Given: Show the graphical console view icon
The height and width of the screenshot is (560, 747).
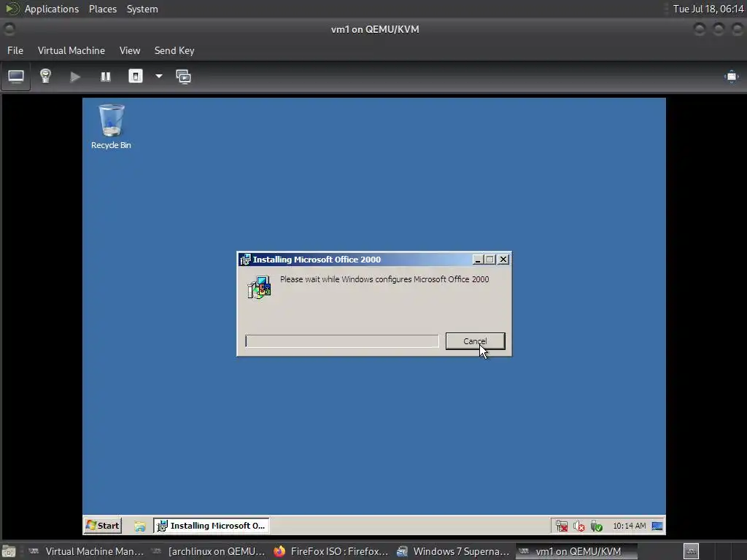Looking at the screenshot, I should click(16, 76).
